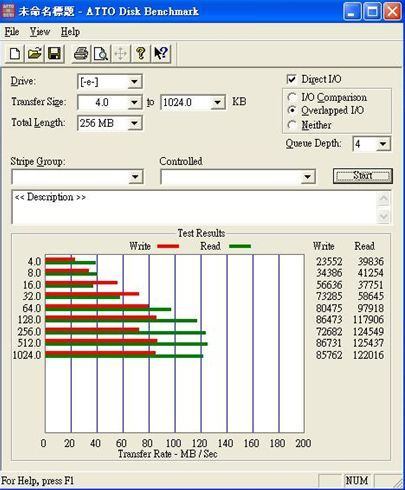
Task: Click the grayed four-arrow move icon
Action: click(121, 54)
